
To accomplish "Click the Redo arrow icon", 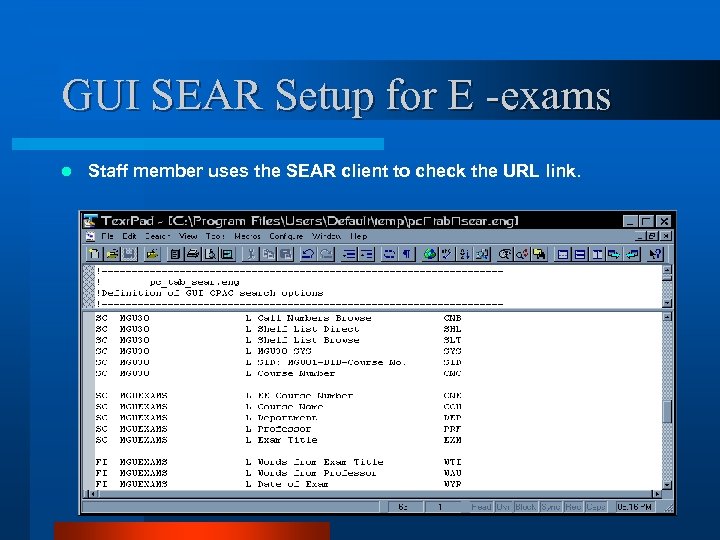I will (x=326, y=254).
